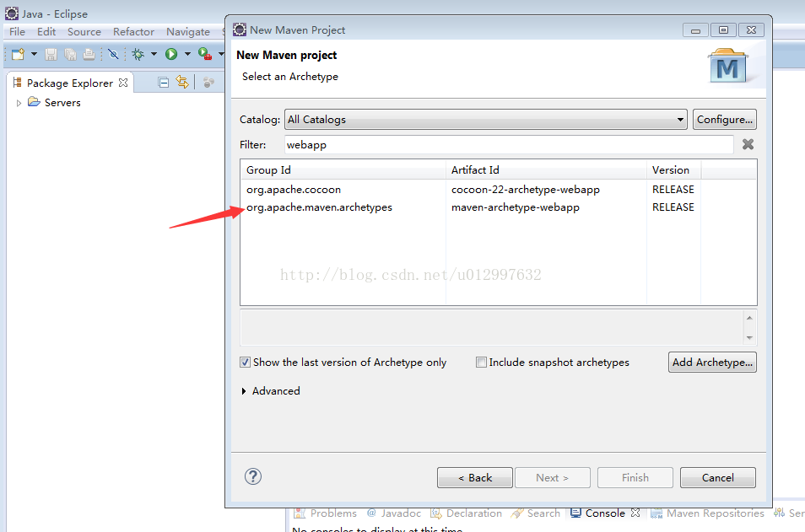Click the help question mark icon
Screen dimensions: 805x532
point(253,476)
